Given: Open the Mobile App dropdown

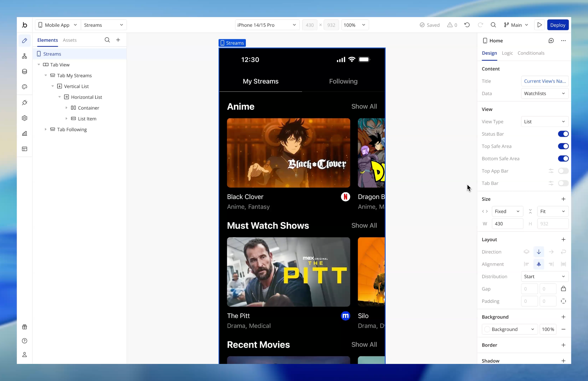Looking at the screenshot, I should 58,25.
